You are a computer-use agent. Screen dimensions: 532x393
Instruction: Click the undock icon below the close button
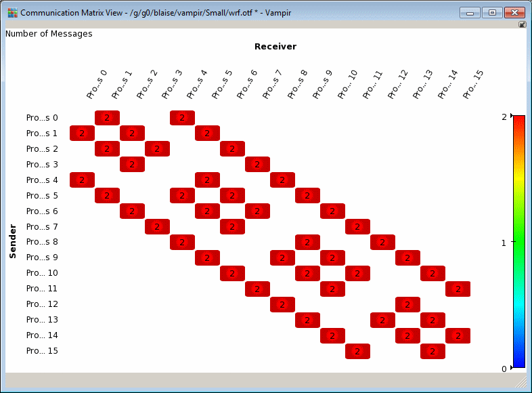point(522,24)
